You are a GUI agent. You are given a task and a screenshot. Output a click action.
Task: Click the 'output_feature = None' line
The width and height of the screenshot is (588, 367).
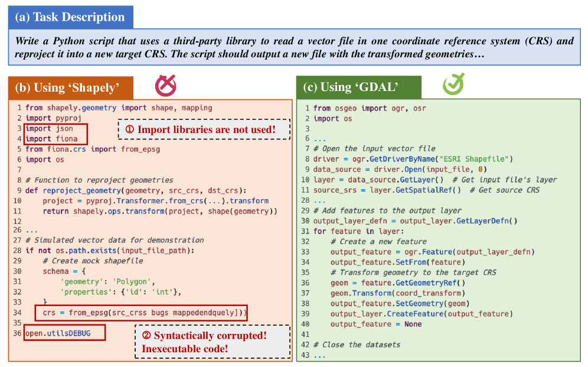click(376, 324)
